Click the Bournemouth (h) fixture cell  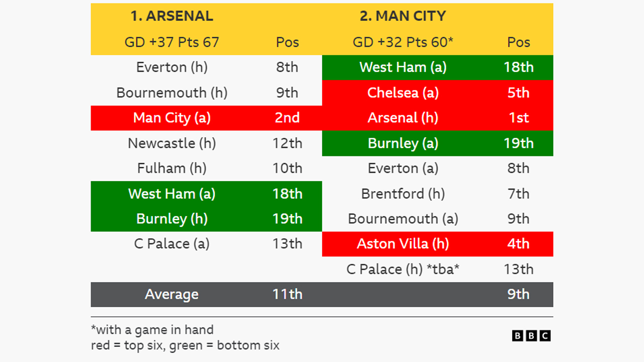click(172, 93)
